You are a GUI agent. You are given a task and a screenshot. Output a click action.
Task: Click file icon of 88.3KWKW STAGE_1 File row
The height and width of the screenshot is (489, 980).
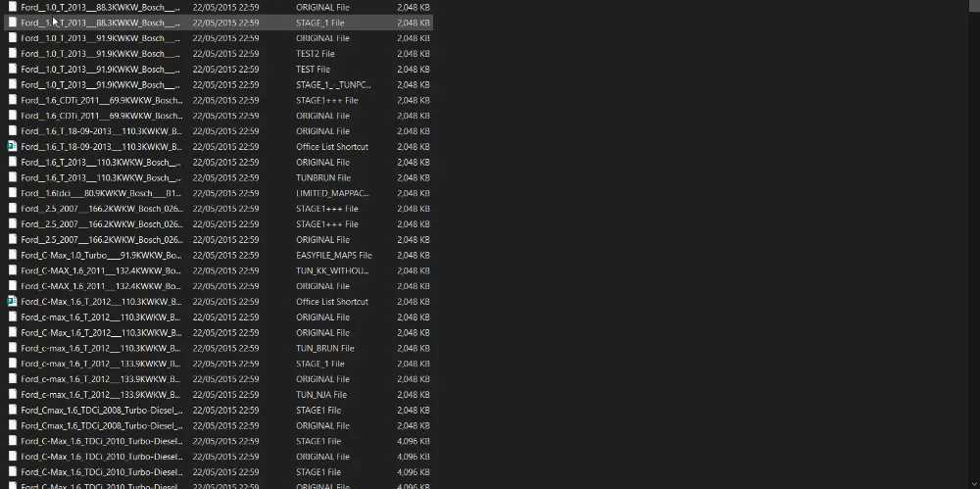[x=12, y=23]
